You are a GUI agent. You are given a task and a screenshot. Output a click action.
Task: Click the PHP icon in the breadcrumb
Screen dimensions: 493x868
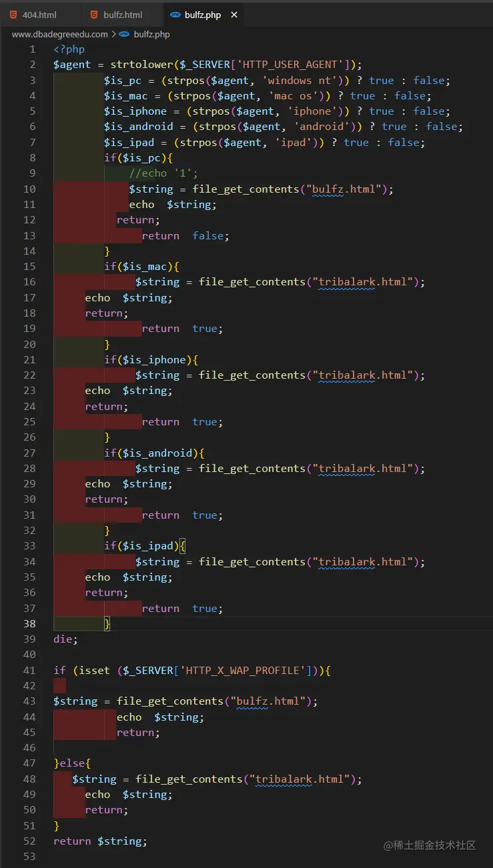(x=124, y=34)
